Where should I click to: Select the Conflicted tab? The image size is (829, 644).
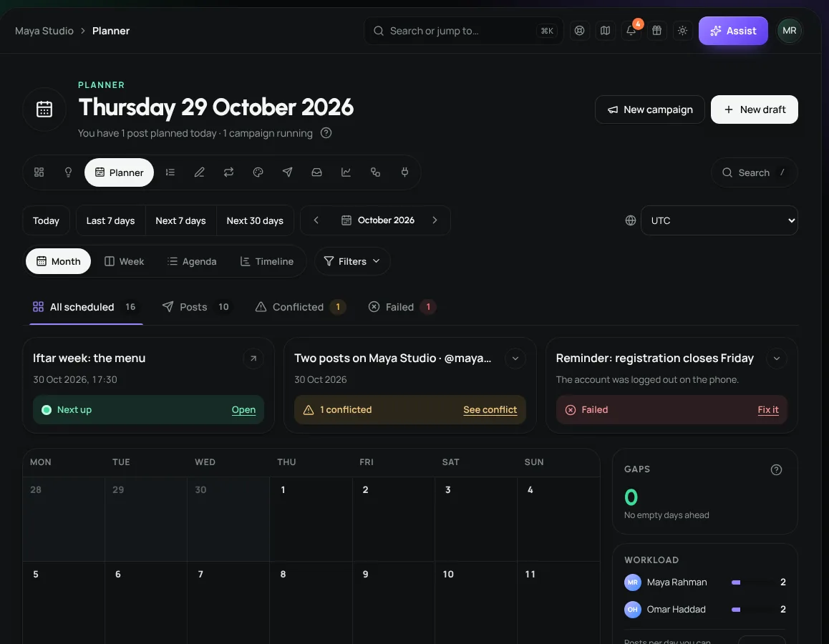300,307
